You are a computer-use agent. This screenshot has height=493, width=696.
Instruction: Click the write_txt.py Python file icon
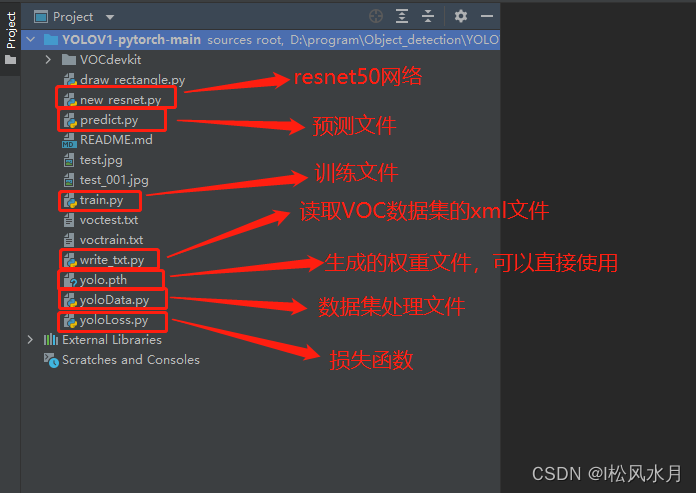[70, 260]
